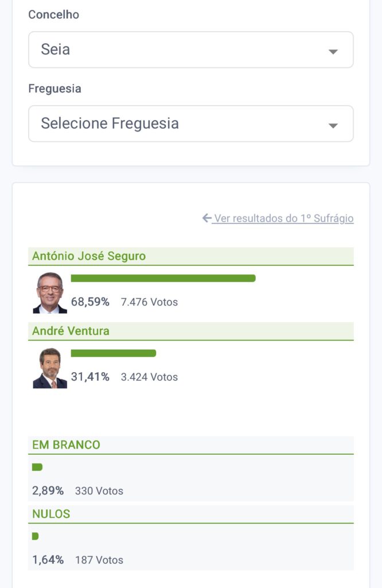Image resolution: width=382 pixels, height=588 pixels.
Task: Open the Concelho dropdown showing Seia
Action: coord(190,50)
